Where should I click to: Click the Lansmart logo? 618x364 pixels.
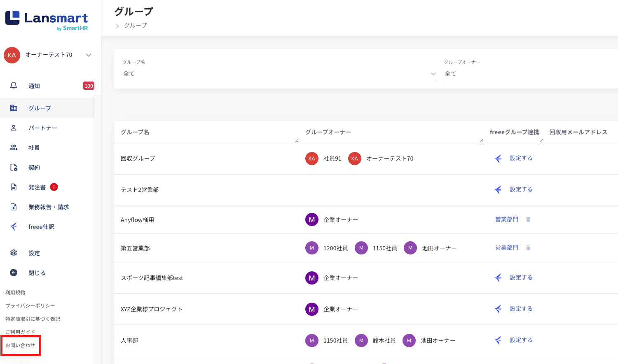46,20
